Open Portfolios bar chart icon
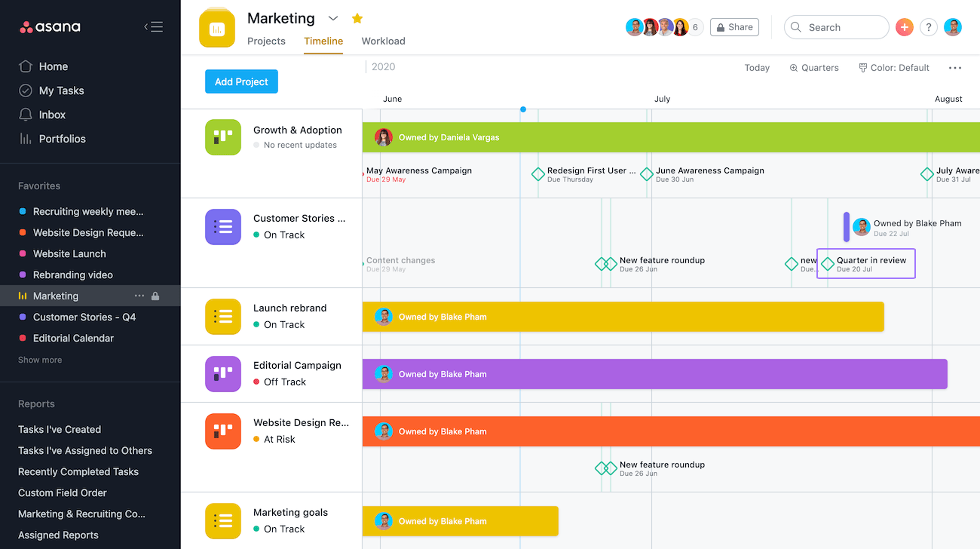This screenshot has height=549, width=980. [26, 139]
